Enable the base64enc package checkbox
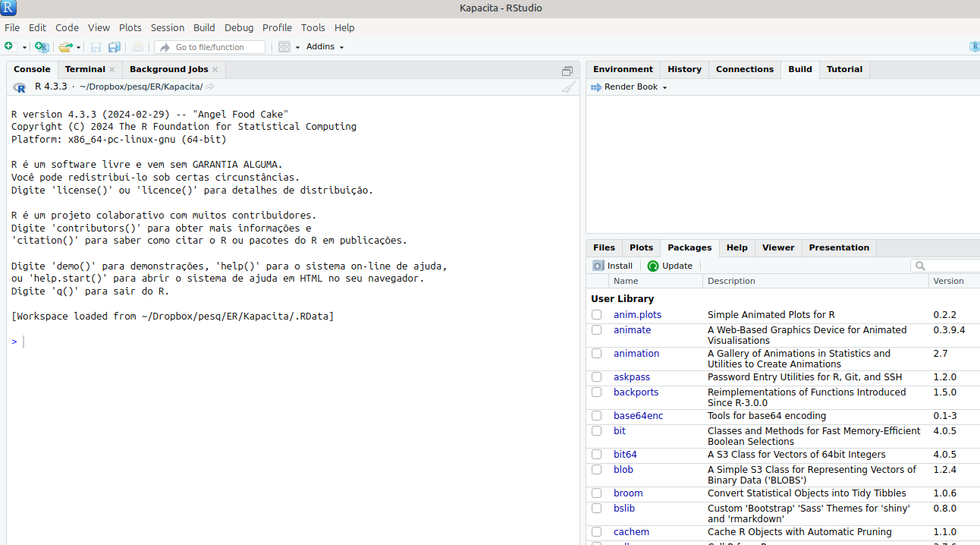 point(597,416)
